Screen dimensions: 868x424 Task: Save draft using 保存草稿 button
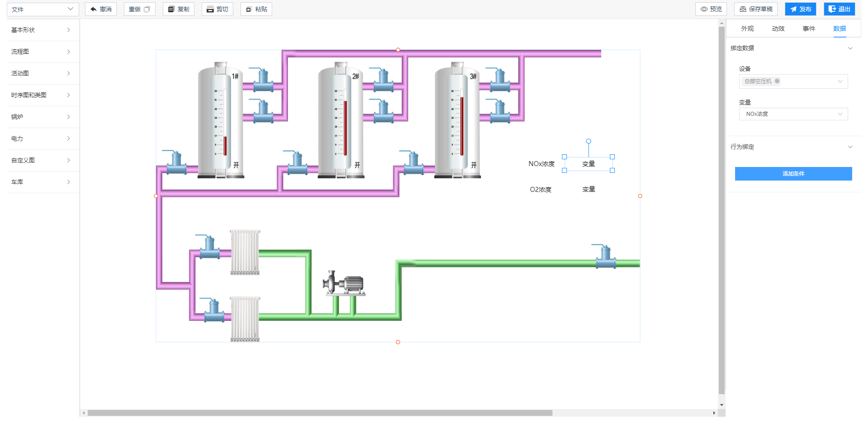click(755, 9)
